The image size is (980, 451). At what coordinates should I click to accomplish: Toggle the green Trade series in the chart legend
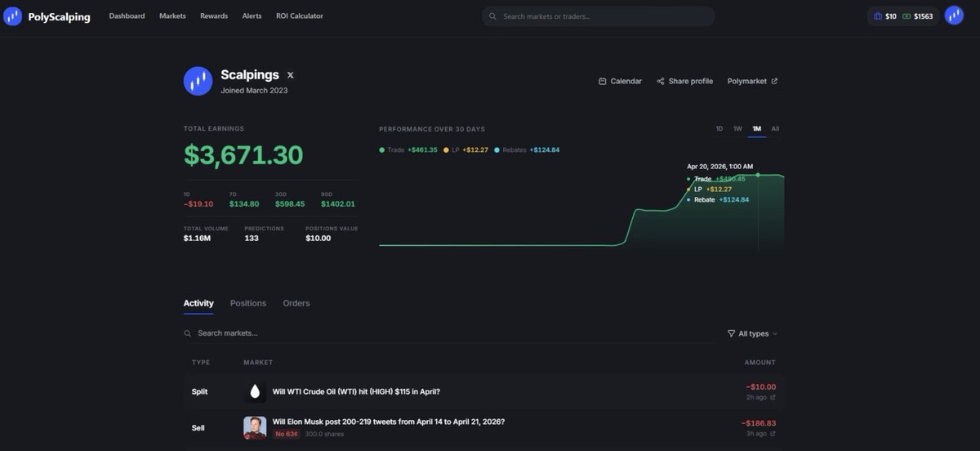tap(408, 150)
